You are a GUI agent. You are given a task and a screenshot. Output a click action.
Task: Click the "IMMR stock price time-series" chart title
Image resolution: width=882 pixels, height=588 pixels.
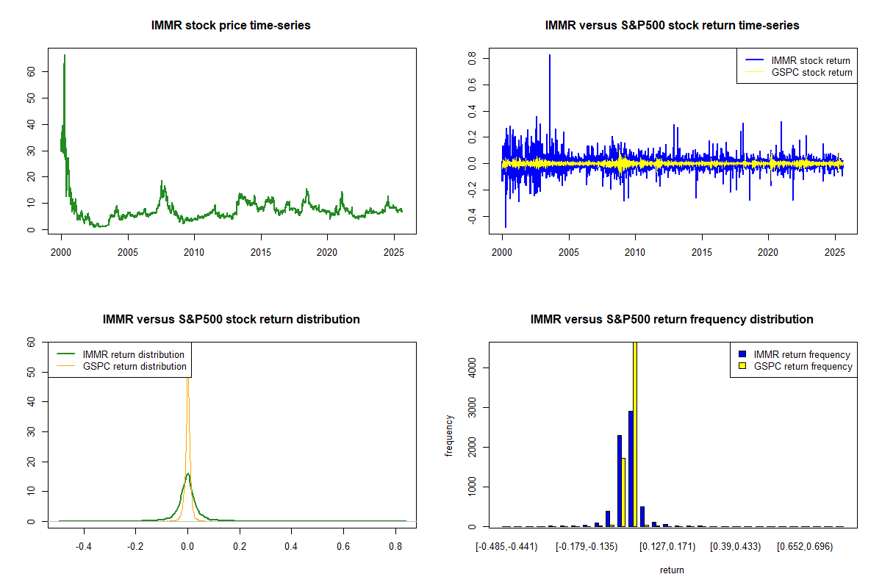pos(231,26)
